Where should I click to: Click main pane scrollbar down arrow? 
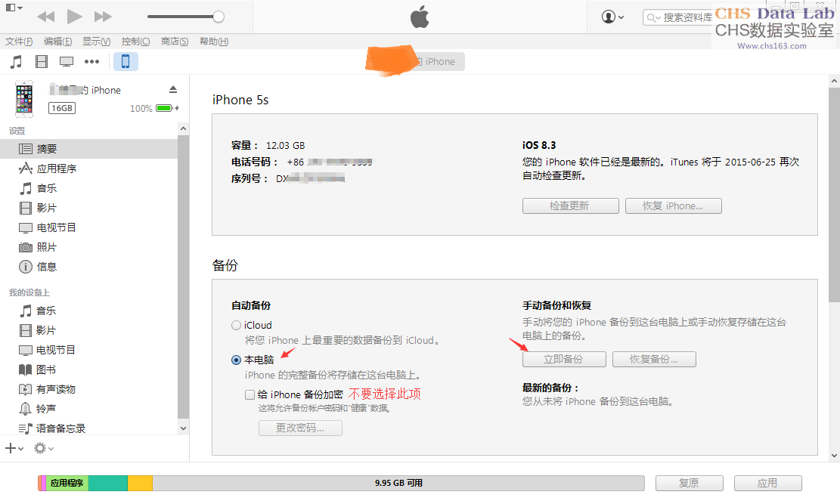(834, 456)
